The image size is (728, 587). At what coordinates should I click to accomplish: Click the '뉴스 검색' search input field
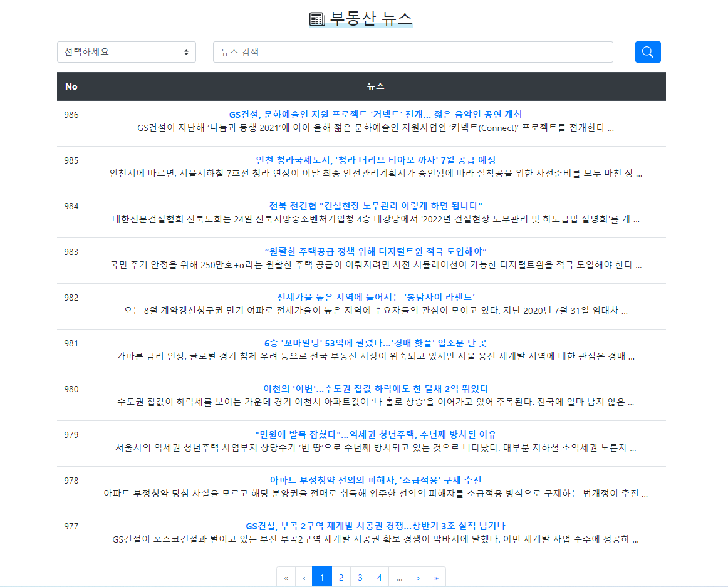413,52
